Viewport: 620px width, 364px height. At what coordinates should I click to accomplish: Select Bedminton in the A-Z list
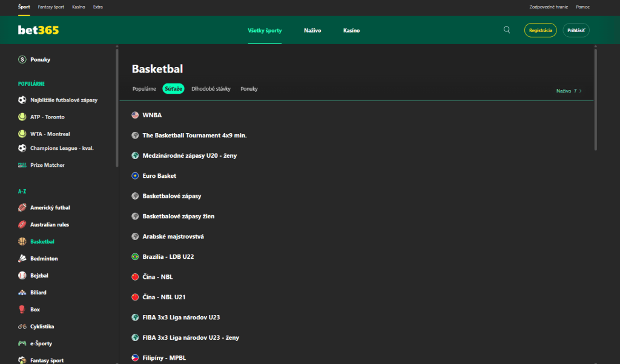(44, 259)
